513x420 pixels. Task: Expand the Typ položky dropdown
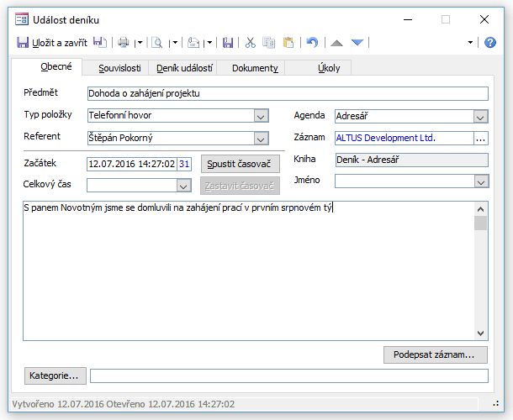click(261, 116)
